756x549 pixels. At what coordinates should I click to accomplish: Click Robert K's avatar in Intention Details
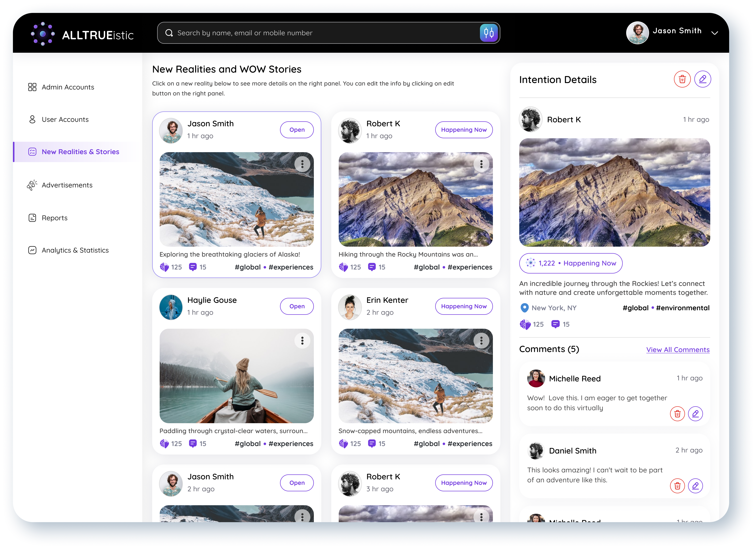coord(530,119)
